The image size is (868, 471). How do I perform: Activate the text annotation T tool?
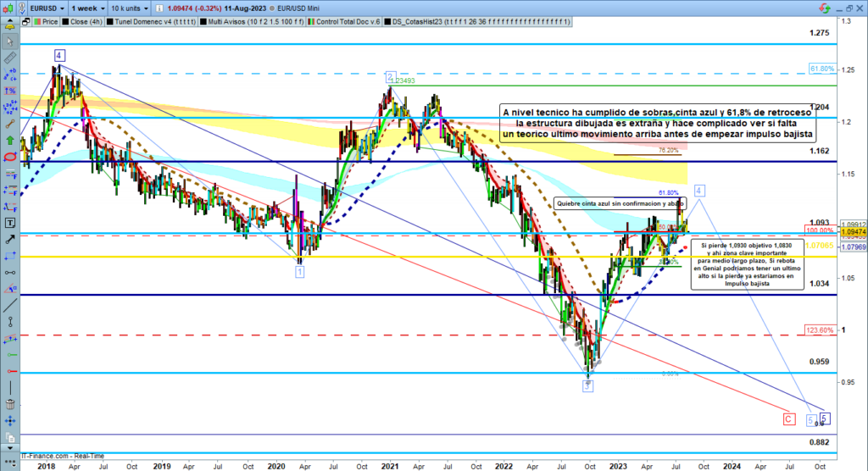pyautogui.click(x=10, y=222)
